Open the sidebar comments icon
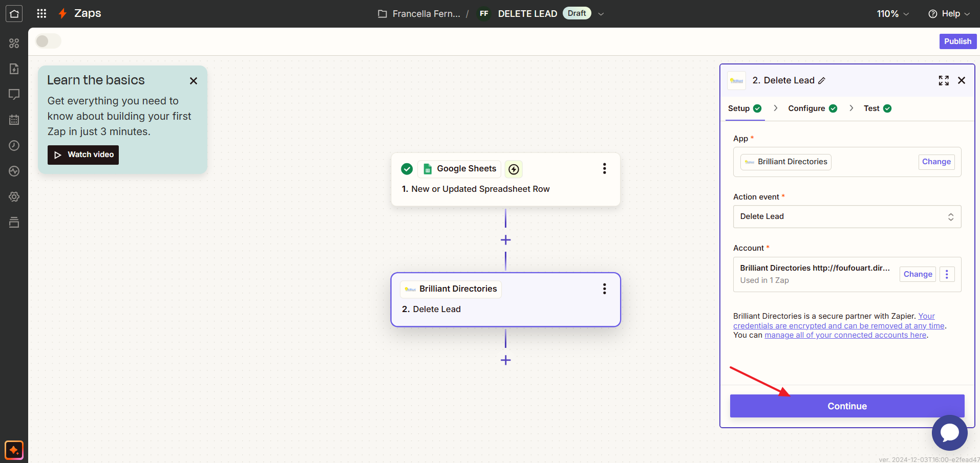Image resolution: width=980 pixels, height=463 pixels. [x=14, y=95]
